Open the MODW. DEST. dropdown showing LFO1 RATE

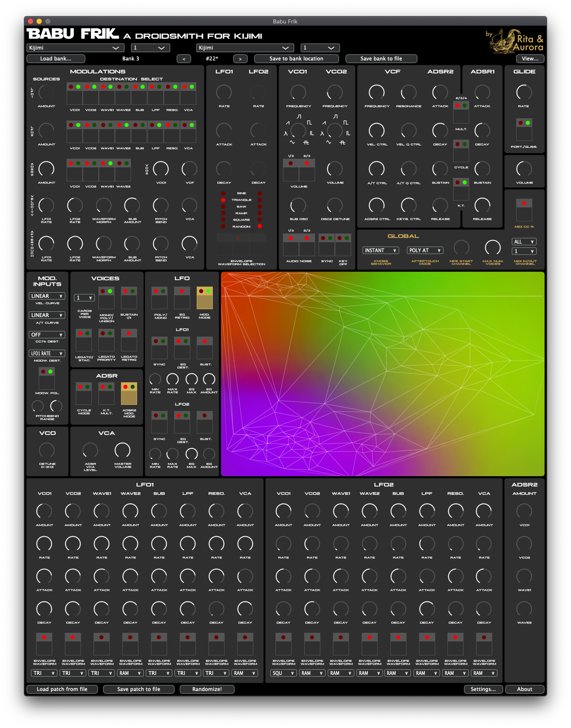(x=47, y=354)
